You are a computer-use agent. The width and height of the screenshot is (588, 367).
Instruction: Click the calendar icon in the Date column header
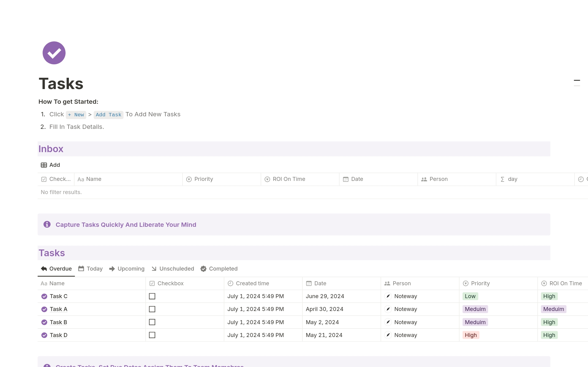point(346,179)
